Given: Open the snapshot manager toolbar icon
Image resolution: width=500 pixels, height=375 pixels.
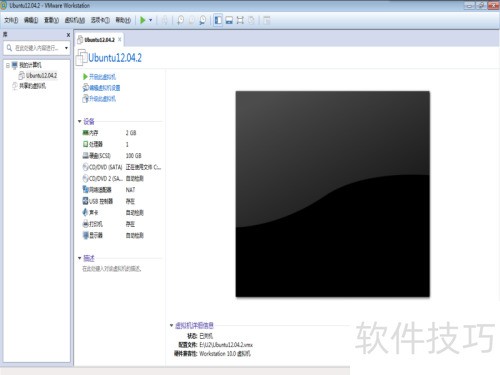Looking at the screenshot, I should [202, 20].
